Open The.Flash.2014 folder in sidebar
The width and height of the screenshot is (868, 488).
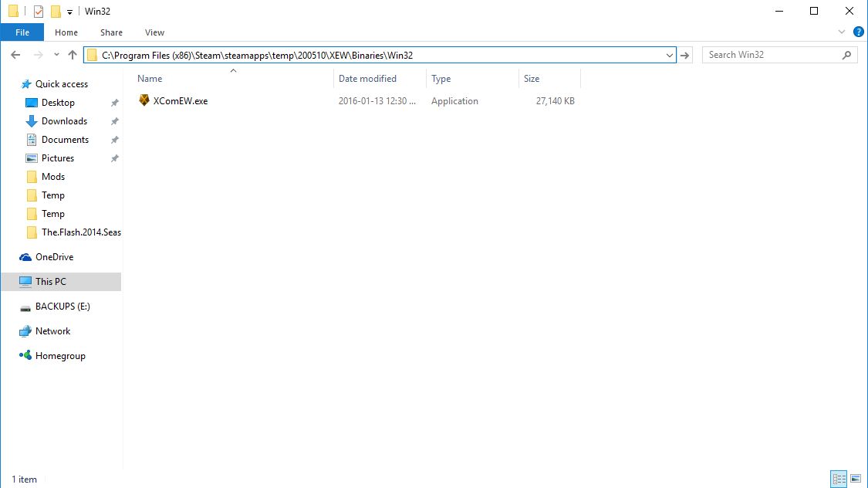click(x=81, y=232)
